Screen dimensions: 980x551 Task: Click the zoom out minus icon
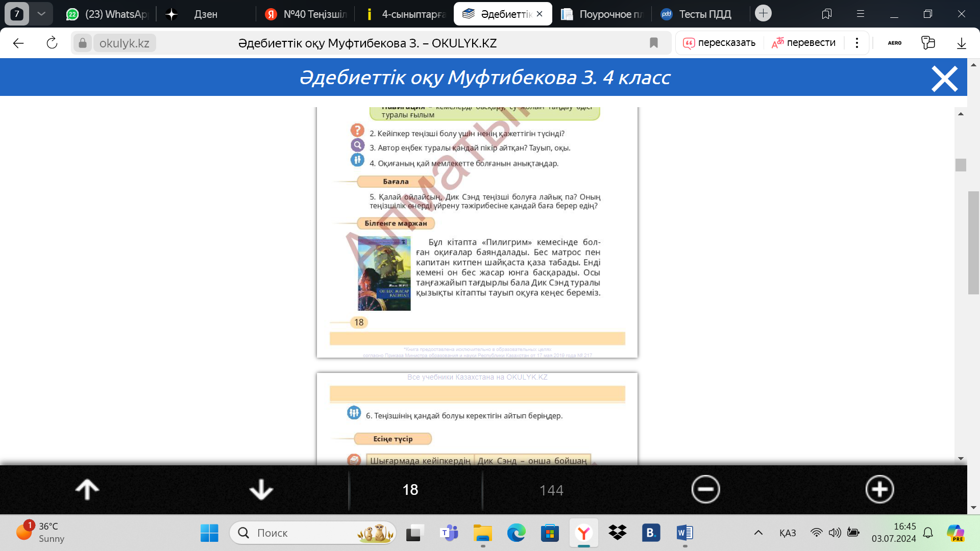pyautogui.click(x=705, y=490)
